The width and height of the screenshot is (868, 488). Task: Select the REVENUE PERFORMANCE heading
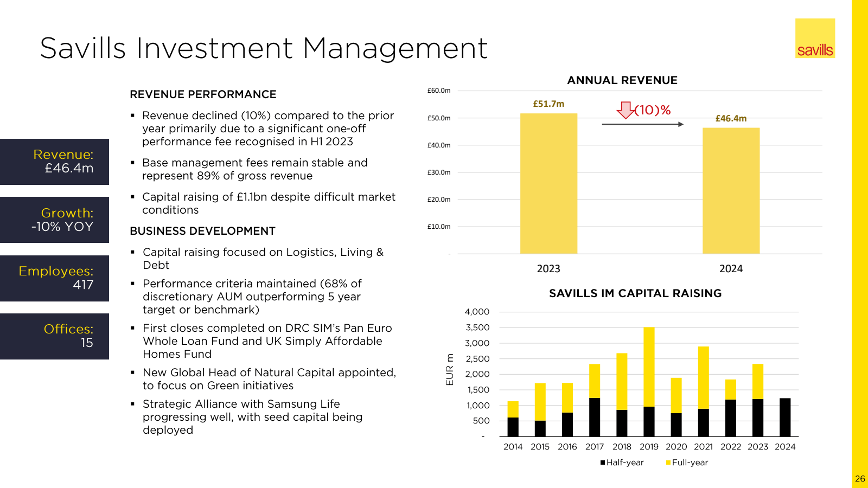(x=203, y=94)
